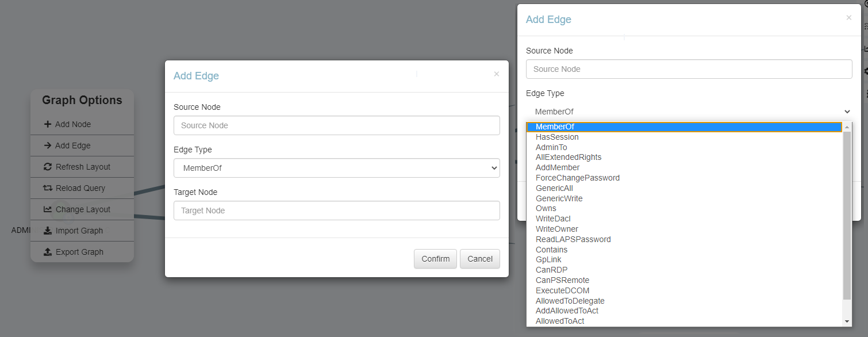Click the Export Graph upload icon
Image resolution: width=868 pixels, height=337 pixels.
point(48,252)
